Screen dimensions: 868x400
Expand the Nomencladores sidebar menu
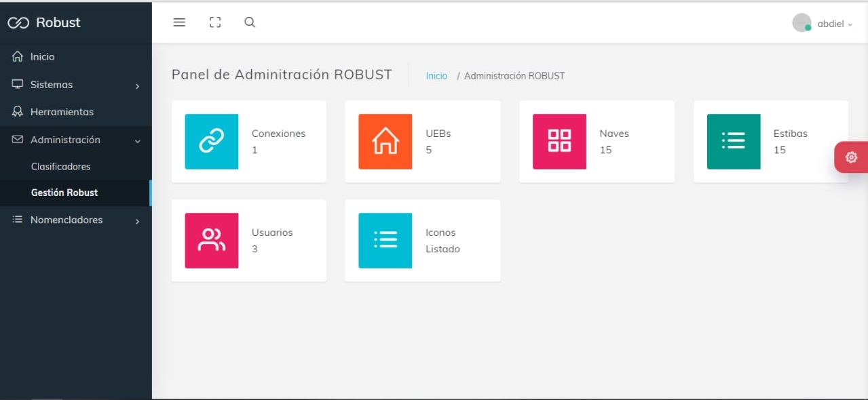pyautogui.click(x=75, y=220)
